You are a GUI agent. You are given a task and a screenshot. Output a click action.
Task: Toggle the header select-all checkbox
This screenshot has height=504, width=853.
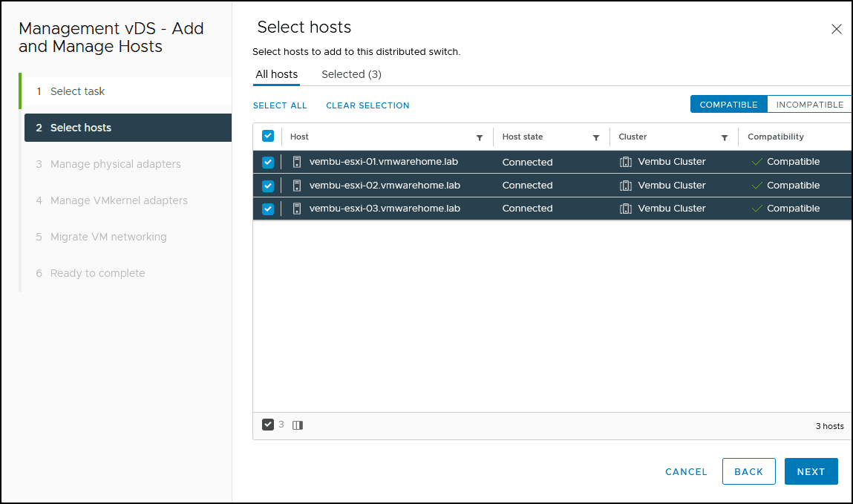(x=268, y=136)
